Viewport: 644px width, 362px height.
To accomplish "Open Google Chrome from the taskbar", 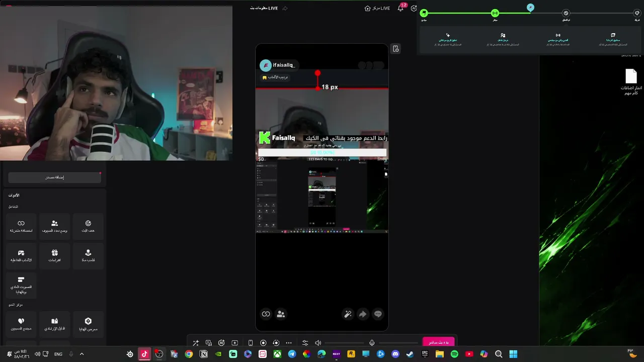I will click(x=189, y=354).
